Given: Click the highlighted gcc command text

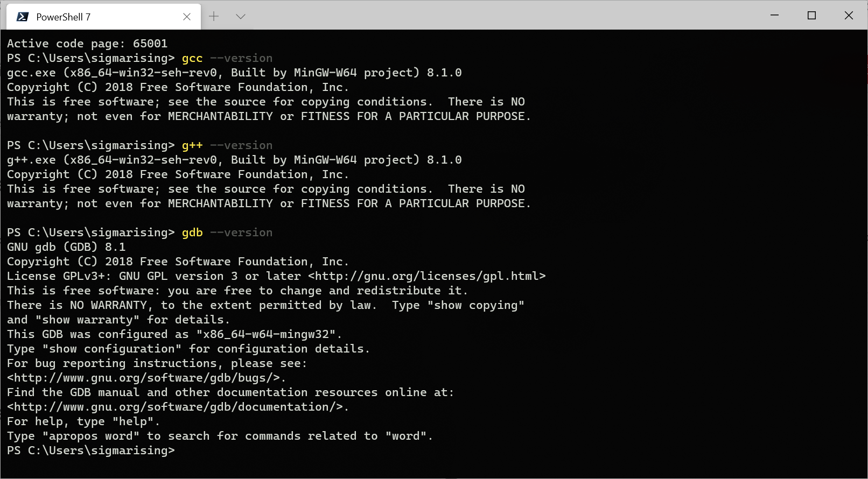Looking at the screenshot, I should click(192, 58).
